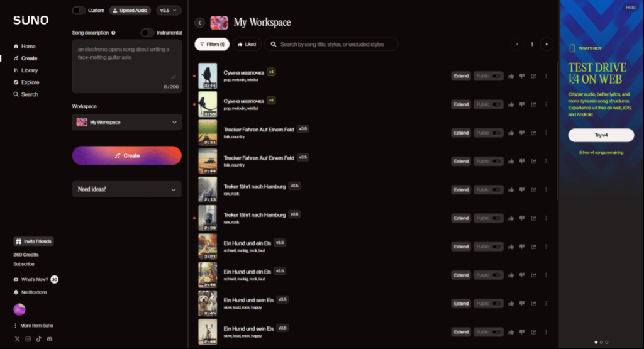
Task: Select the third promo carousel dot
Action: click(x=607, y=342)
